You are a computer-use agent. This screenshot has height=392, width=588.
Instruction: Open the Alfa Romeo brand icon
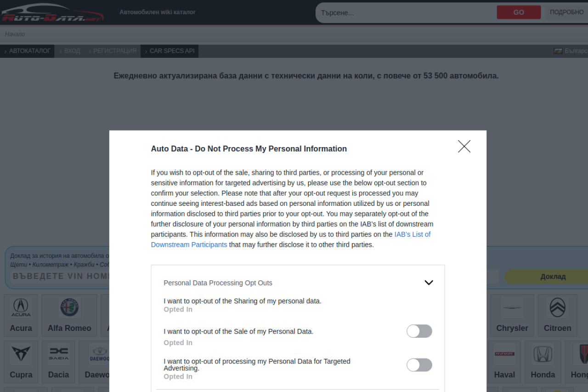click(x=69, y=307)
